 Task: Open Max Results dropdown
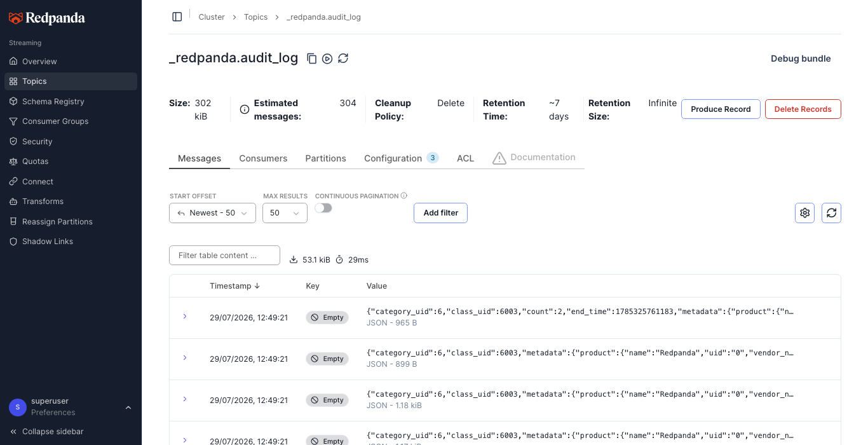click(x=285, y=213)
